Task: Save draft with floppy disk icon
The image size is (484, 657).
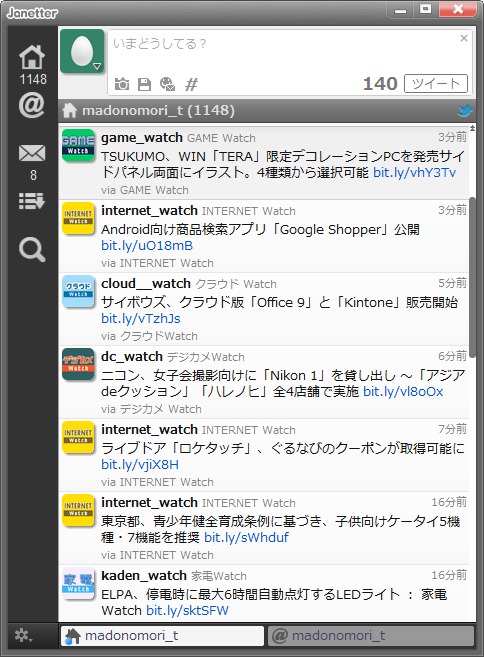Action: (145, 84)
